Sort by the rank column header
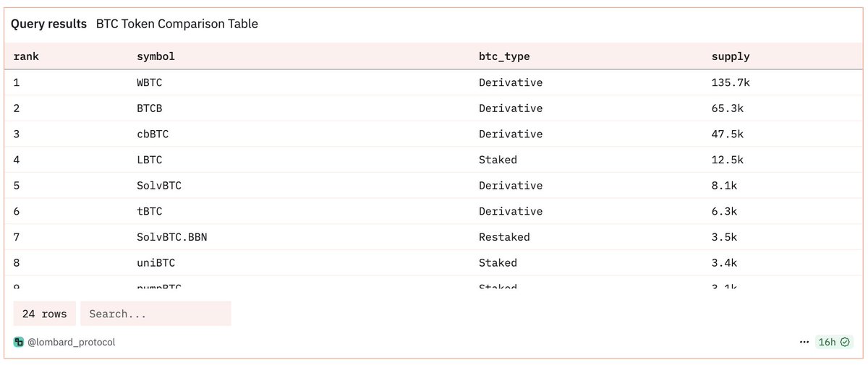 pyautogui.click(x=26, y=56)
